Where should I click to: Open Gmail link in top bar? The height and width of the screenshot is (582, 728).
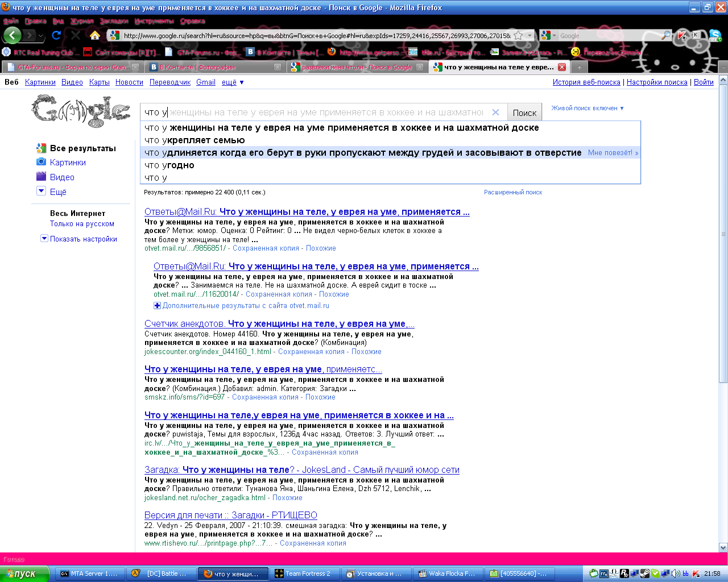point(206,82)
